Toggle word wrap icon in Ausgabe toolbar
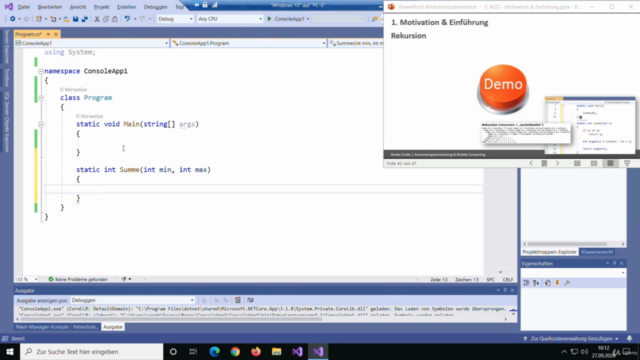 point(250,300)
